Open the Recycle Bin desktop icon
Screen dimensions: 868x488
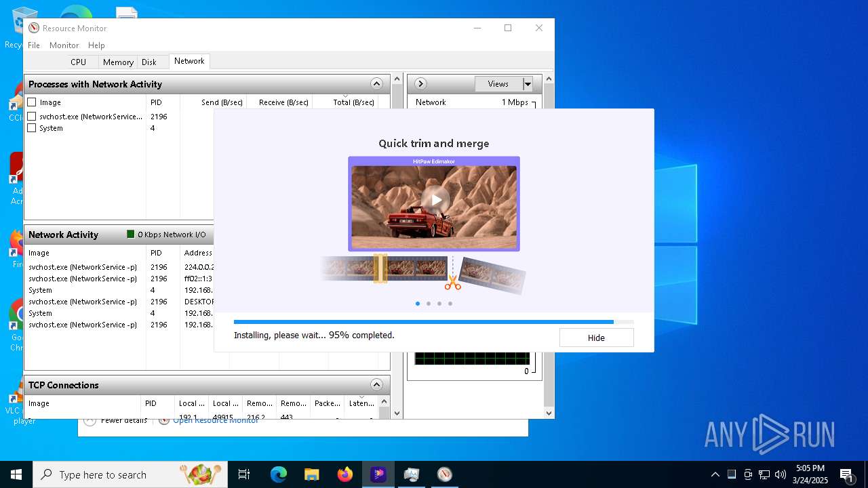tap(16, 27)
